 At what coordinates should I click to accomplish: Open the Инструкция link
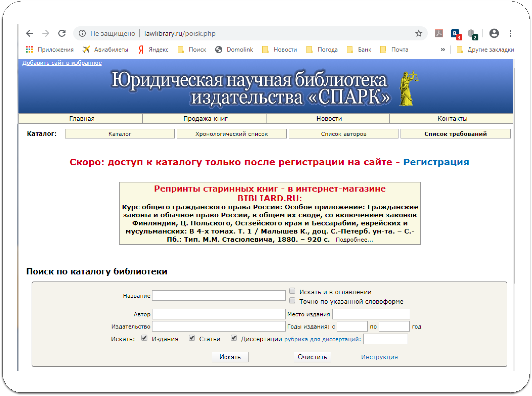tap(379, 357)
